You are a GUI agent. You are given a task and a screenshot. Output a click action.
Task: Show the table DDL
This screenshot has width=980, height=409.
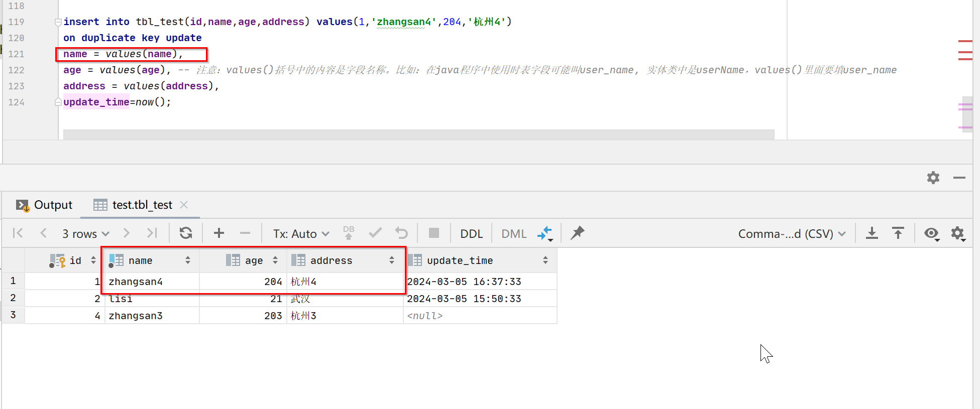471,234
